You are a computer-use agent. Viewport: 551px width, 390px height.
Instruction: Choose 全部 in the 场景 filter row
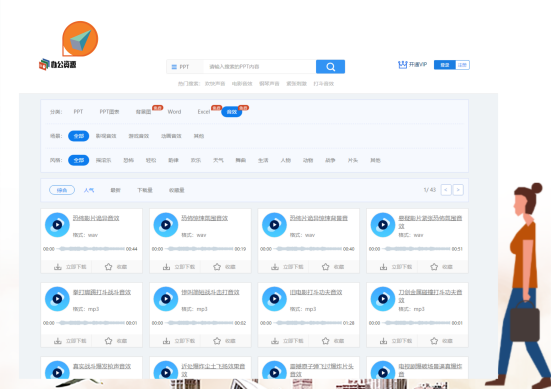click(78, 136)
